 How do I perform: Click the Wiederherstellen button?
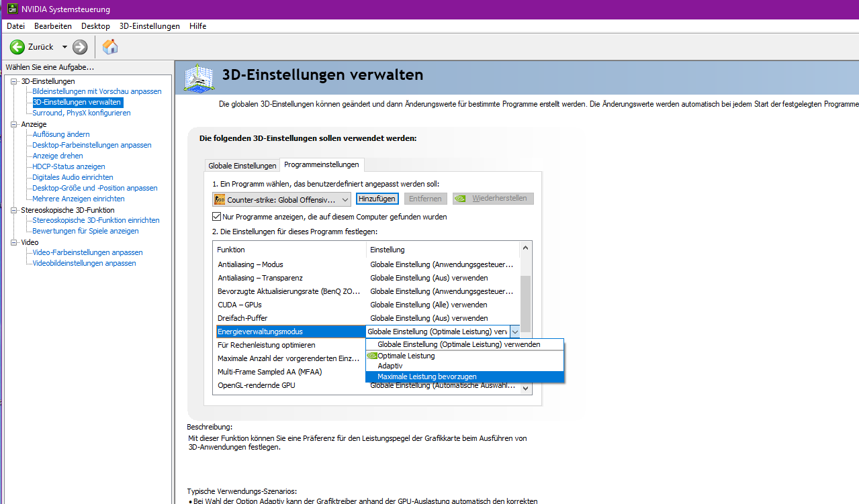pyautogui.click(x=494, y=199)
